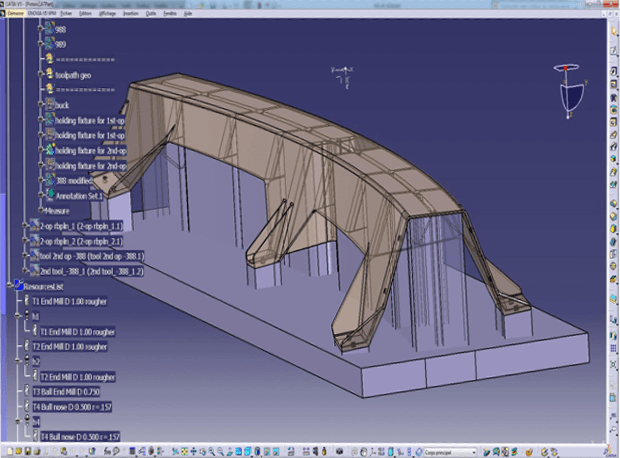Open the 'Corps principal' combo box dropdown

pos(473,452)
